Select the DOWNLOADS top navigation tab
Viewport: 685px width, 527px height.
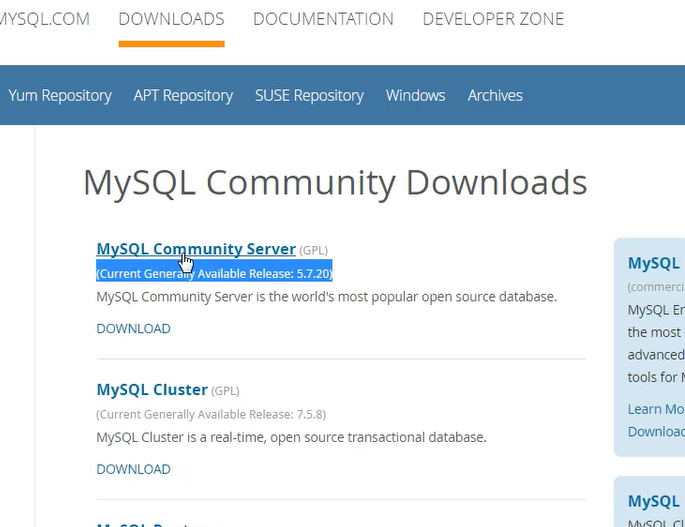point(171,19)
